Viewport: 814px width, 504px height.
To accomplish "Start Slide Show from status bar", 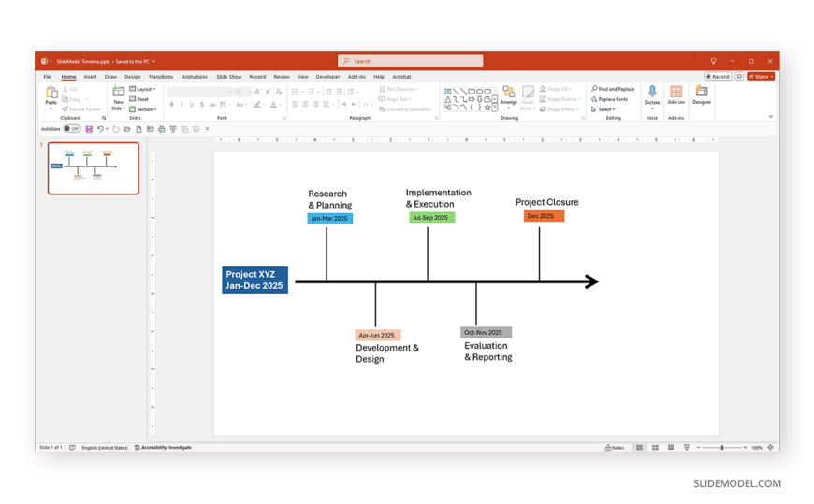I will tap(687, 447).
